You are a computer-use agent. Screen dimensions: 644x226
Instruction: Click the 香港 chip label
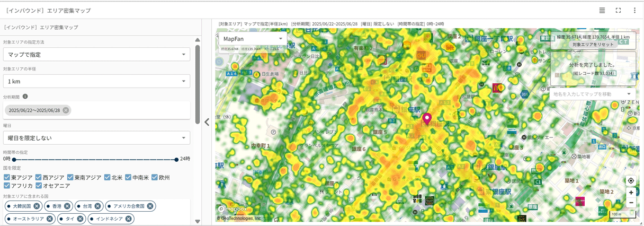point(57,206)
